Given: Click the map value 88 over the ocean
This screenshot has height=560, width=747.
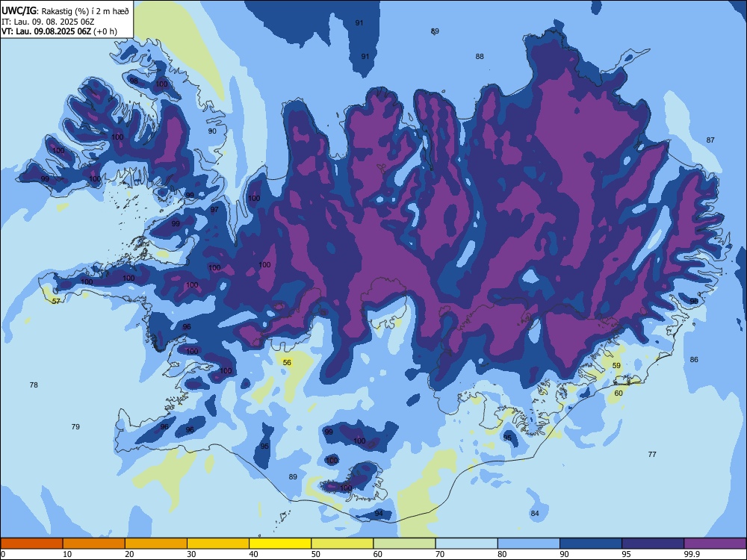Looking at the screenshot, I should tap(480, 56).
